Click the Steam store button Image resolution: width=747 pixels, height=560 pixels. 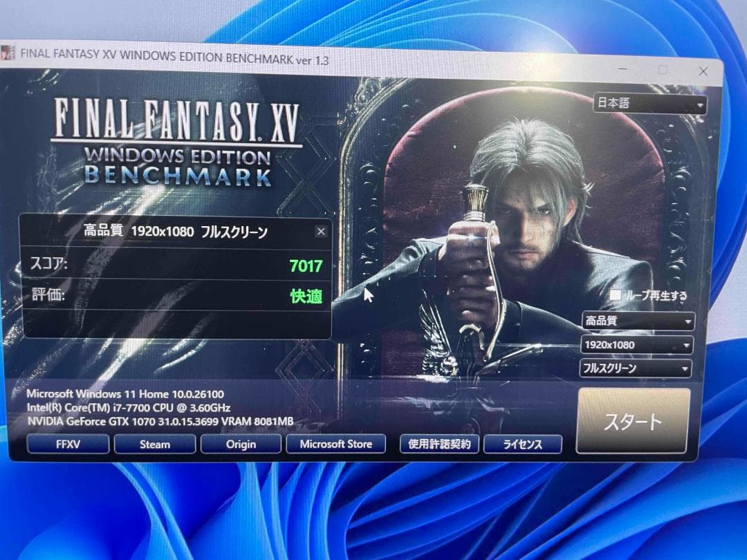click(x=155, y=444)
